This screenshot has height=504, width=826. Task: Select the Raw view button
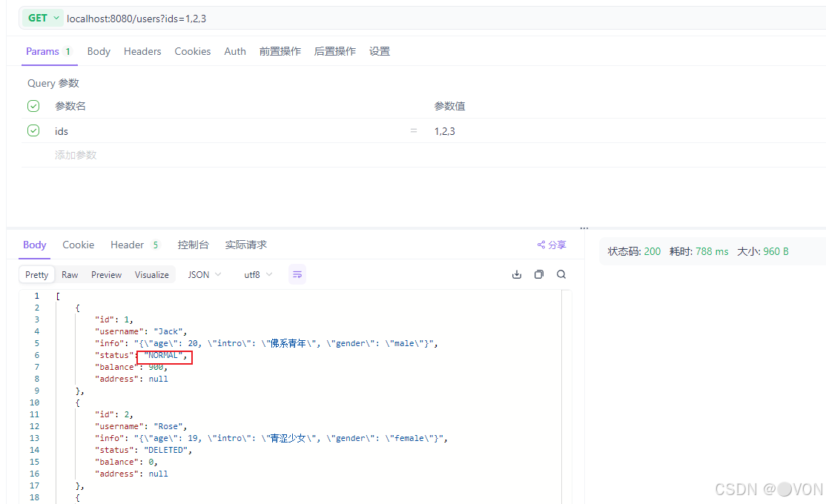[x=70, y=274]
